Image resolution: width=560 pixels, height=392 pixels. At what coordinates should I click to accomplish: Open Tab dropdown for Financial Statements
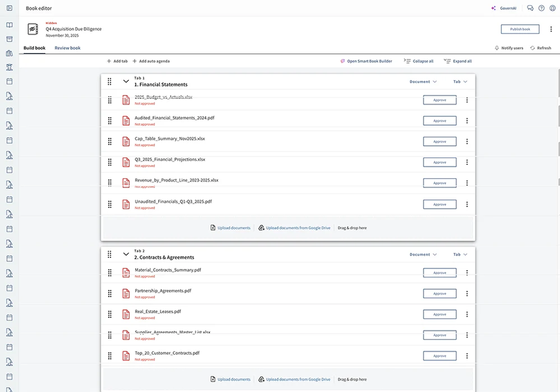coord(460,82)
